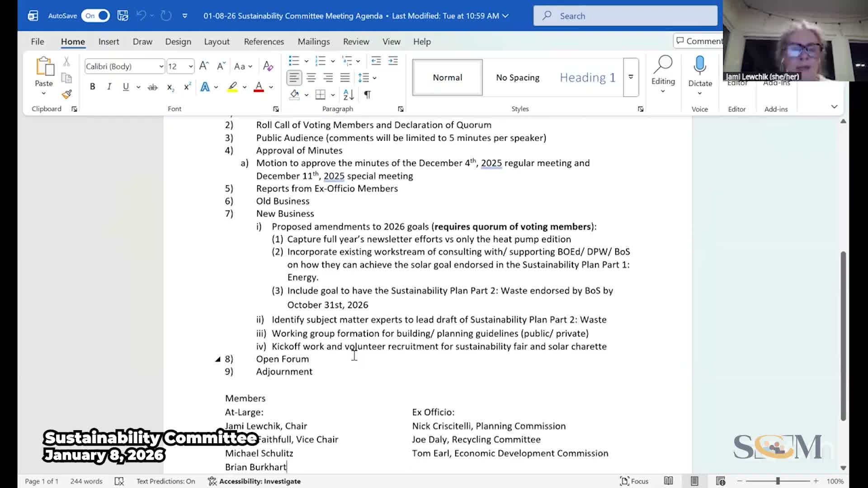Toggle the Show/Hide paragraph marks icon
Viewport: 868px width, 488px height.
pyautogui.click(x=368, y=95)
